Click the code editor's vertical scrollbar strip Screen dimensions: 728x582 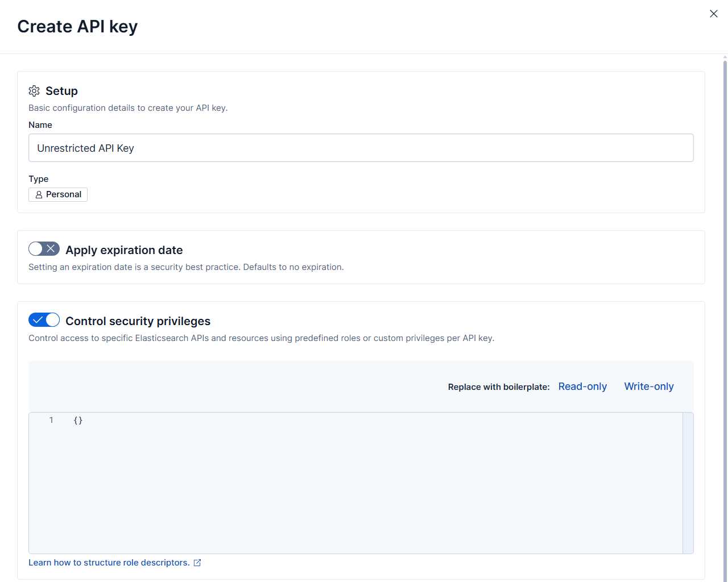pyautogui.click(x=688, y=483)
